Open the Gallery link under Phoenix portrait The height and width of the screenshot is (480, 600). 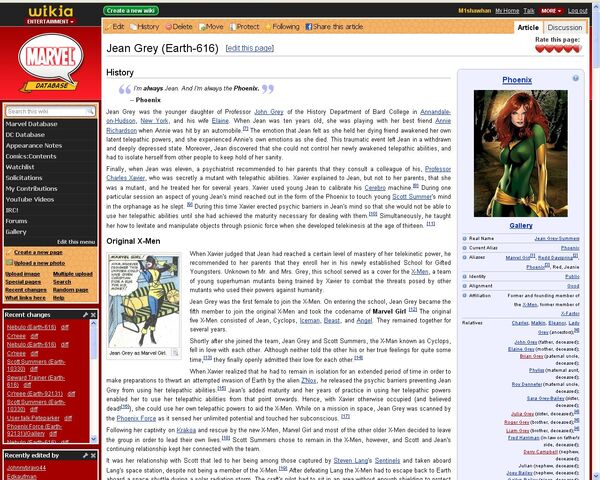tap(521, 226)
